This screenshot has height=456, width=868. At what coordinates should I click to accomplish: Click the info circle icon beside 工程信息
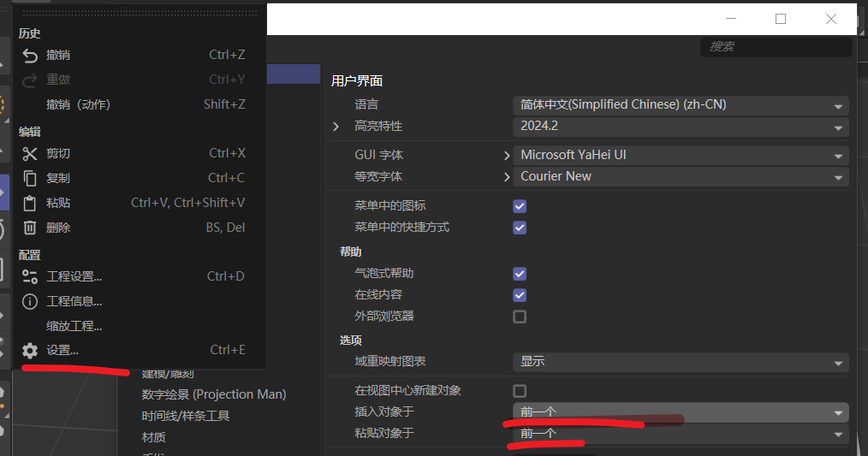[x=30, y=301]
